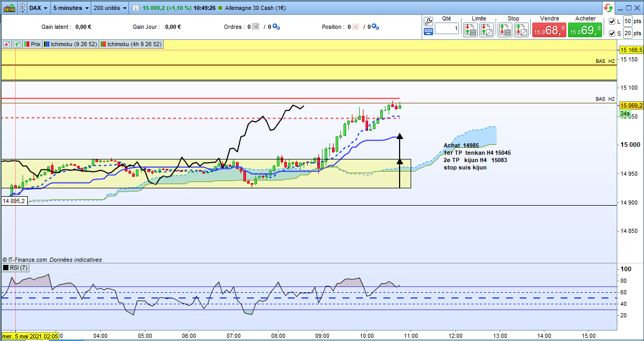Click the red-green refresh arrows icon
The width and height of the screenshot is (644, 341).
click(x=608, y=8)
